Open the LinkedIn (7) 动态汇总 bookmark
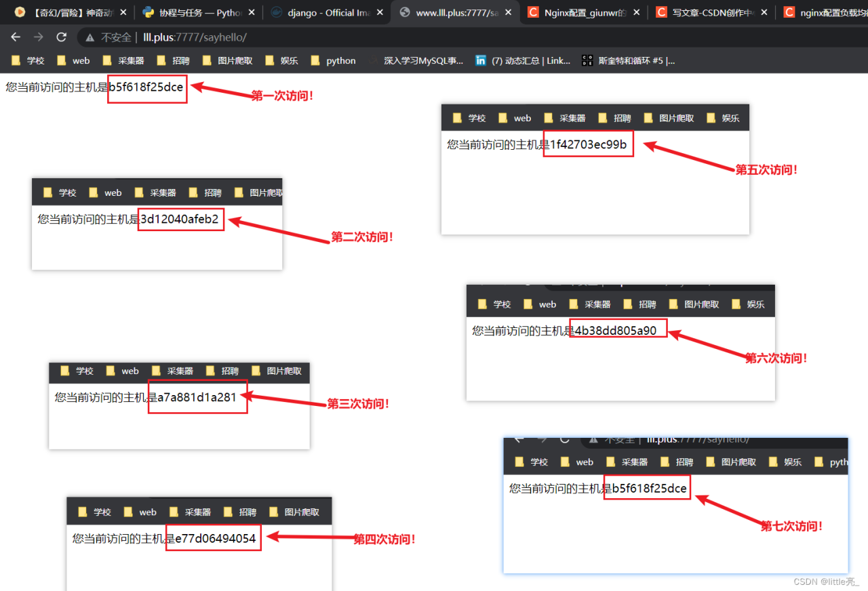The height and width of the screenshot is (591, 868). point(523,60)
